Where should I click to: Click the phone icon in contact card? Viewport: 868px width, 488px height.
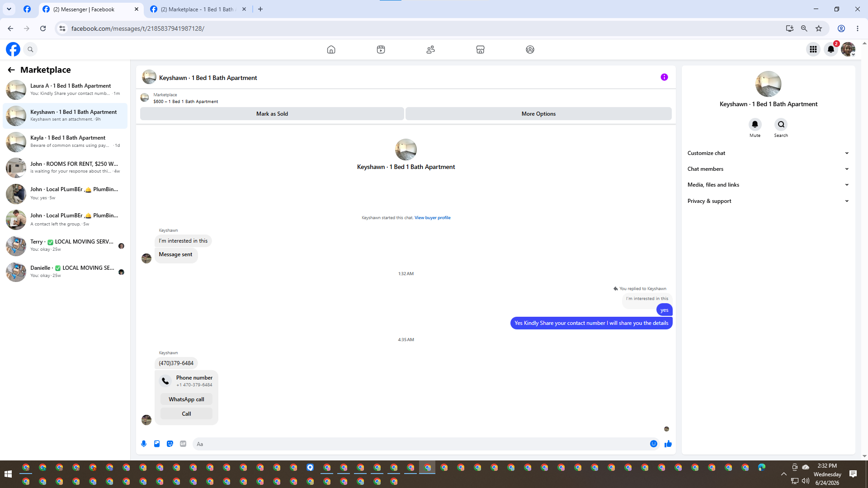(x=165, y=381)
